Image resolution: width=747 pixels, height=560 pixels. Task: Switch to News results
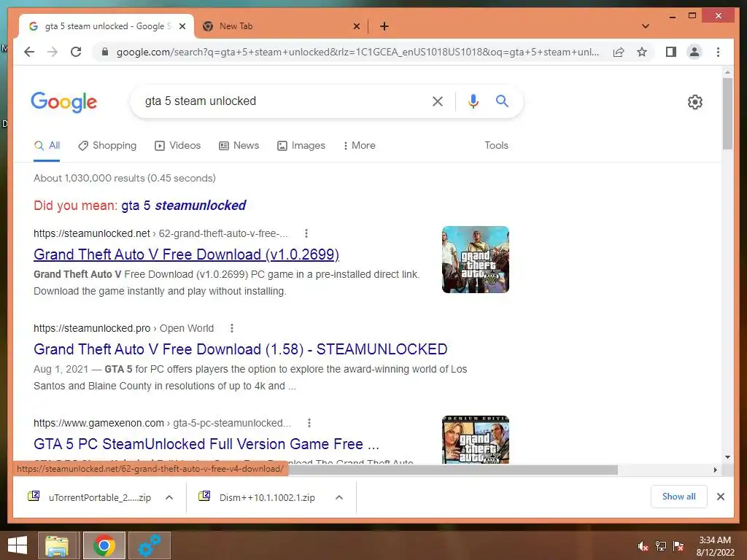pyautogui.click(x=239, y=145)
